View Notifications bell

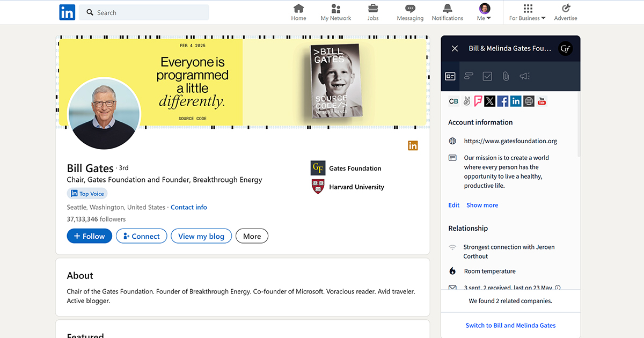pyautogui.click(x=448, y=12)
